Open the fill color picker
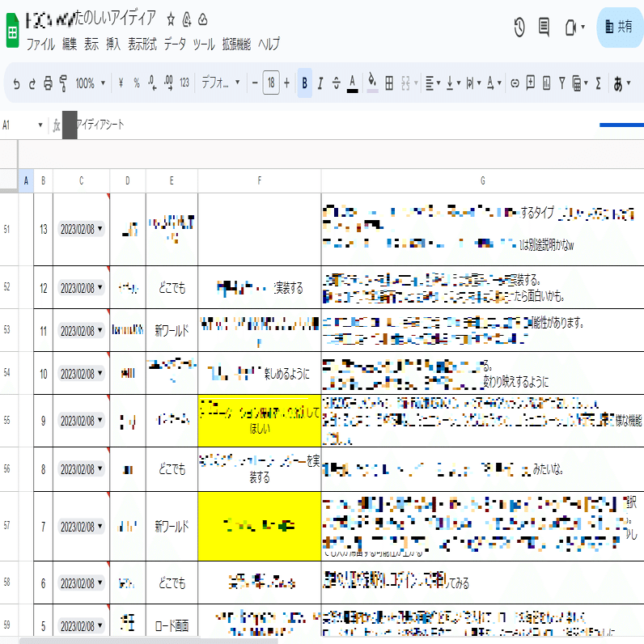 tap(372, 83)
